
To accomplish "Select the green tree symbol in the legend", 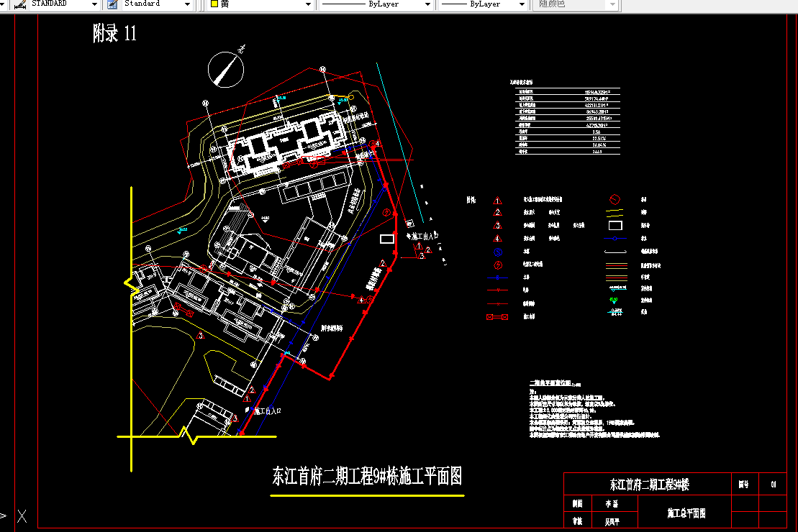I will (613, 301).
